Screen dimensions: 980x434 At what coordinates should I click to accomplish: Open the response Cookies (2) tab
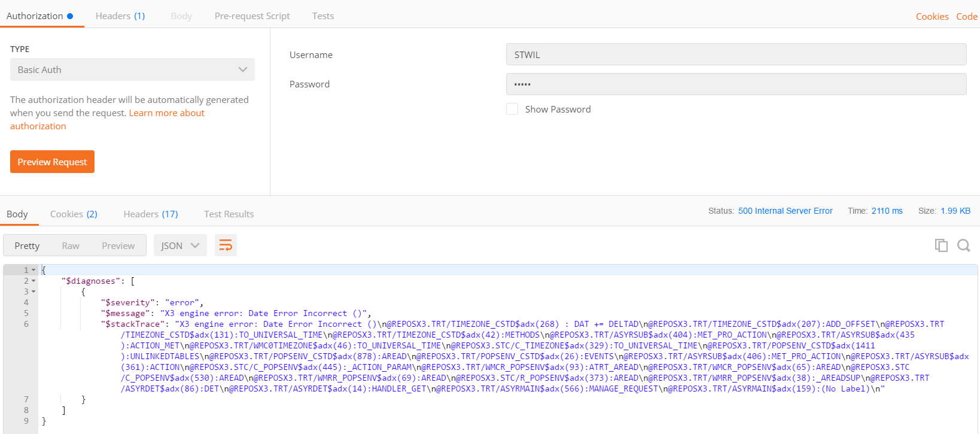click(74, 214)
